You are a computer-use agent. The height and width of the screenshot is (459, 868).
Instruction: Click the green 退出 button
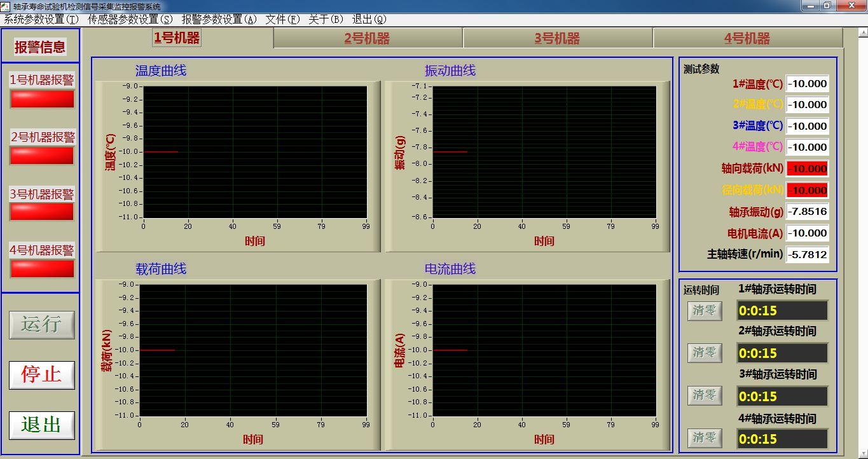tap(41, 425)
